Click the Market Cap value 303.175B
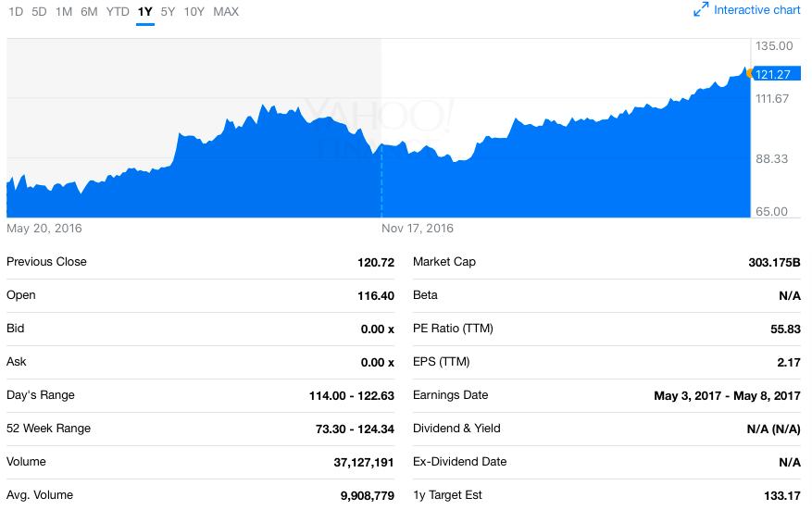This screenshot has height=510, width=812. point(774,262)
